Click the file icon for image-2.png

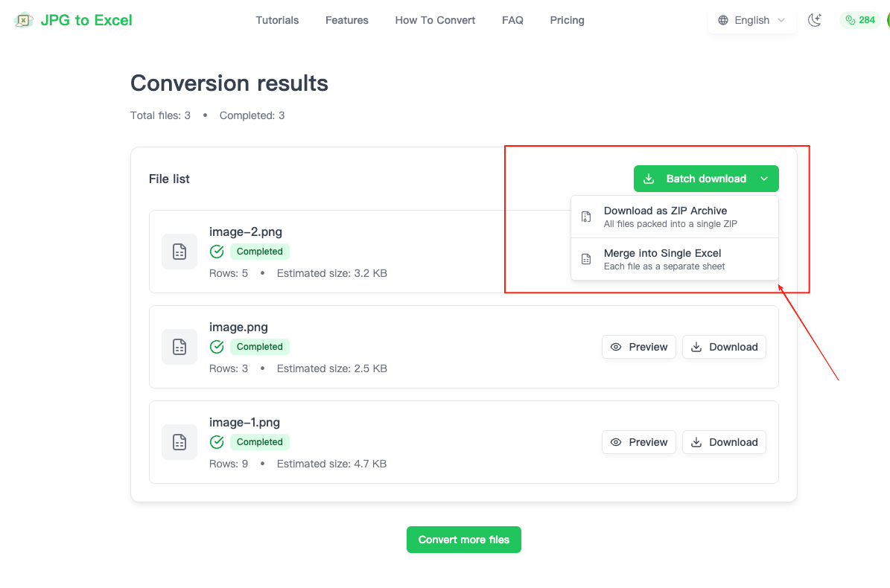pos(179,252)
